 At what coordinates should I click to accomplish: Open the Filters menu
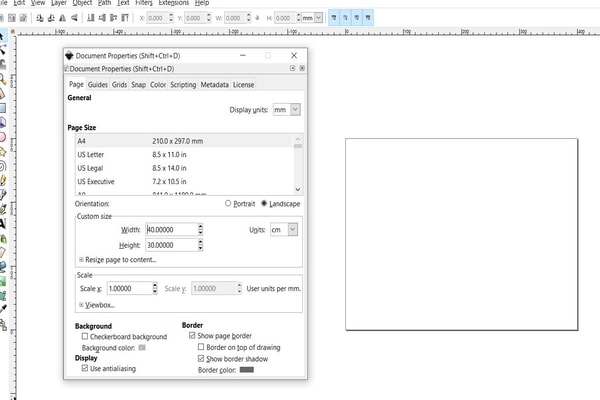pyautogui.click(x=144, y=3)
